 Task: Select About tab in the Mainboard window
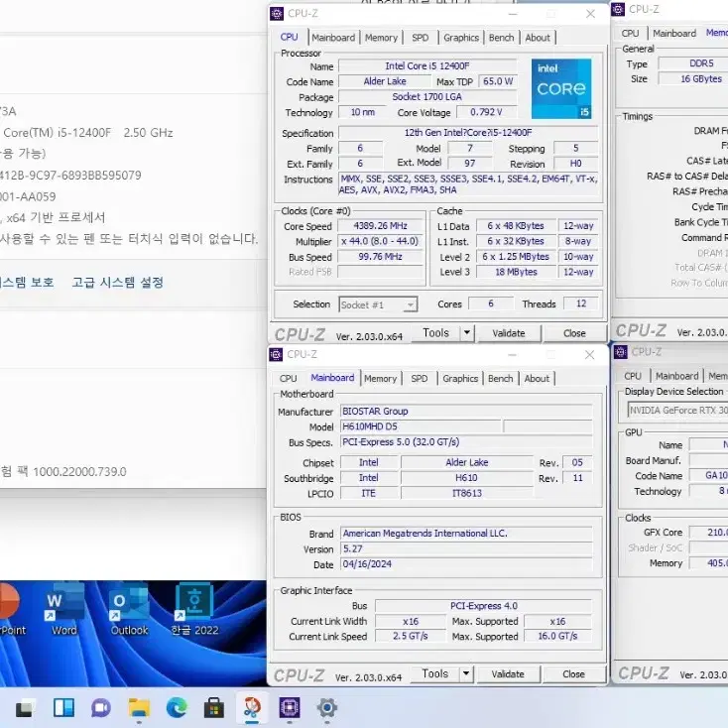tap(537, 379)
